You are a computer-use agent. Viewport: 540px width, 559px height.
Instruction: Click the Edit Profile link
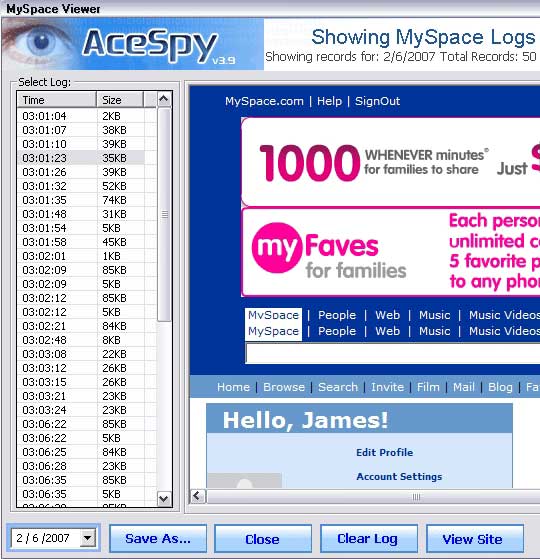pyautogui.click(x=385, y=452)
